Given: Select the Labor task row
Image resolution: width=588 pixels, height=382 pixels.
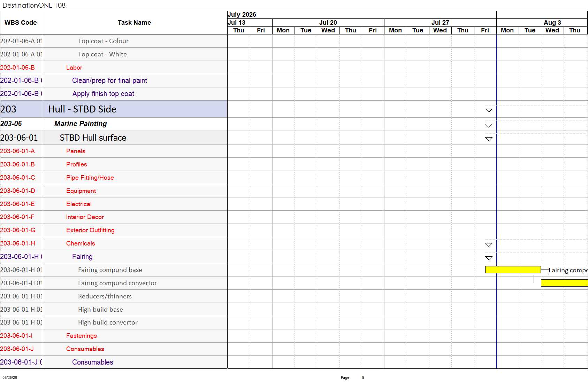Looking at the screenshot, I should tap(74, 68).
